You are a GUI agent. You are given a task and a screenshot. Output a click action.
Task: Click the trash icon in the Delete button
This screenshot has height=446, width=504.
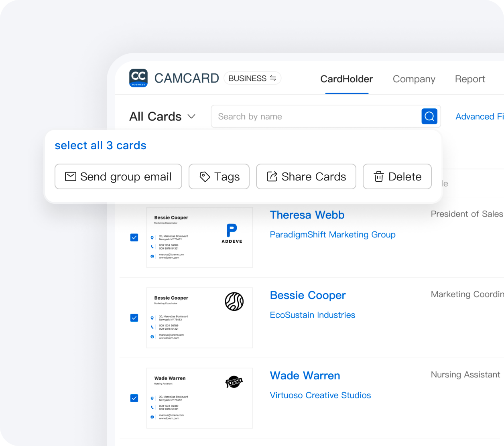(x=378, y=176)
